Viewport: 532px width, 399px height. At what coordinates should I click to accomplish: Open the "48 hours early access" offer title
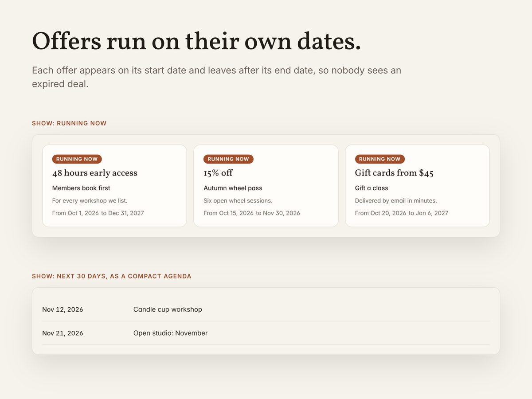click(x=95, y=173)
